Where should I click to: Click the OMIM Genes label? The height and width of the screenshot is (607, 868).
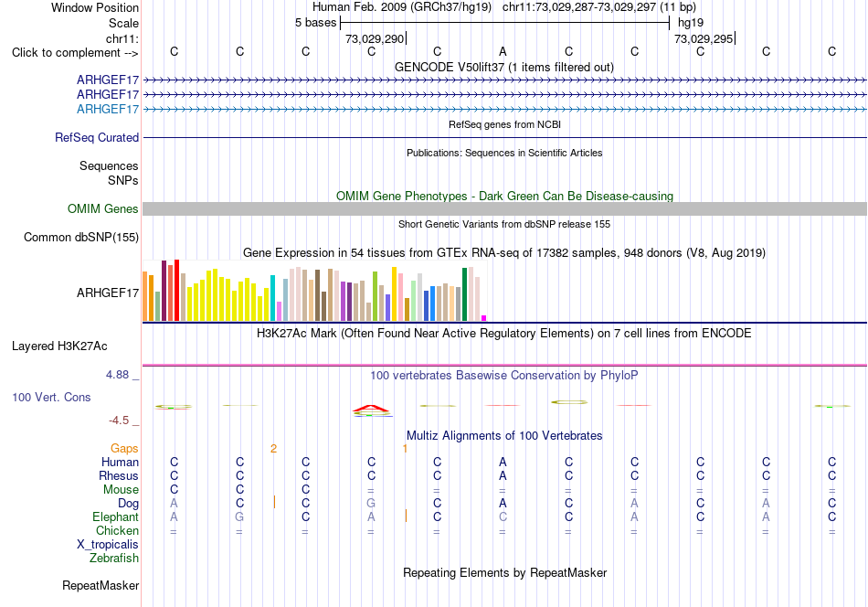[x=102, y=208]
